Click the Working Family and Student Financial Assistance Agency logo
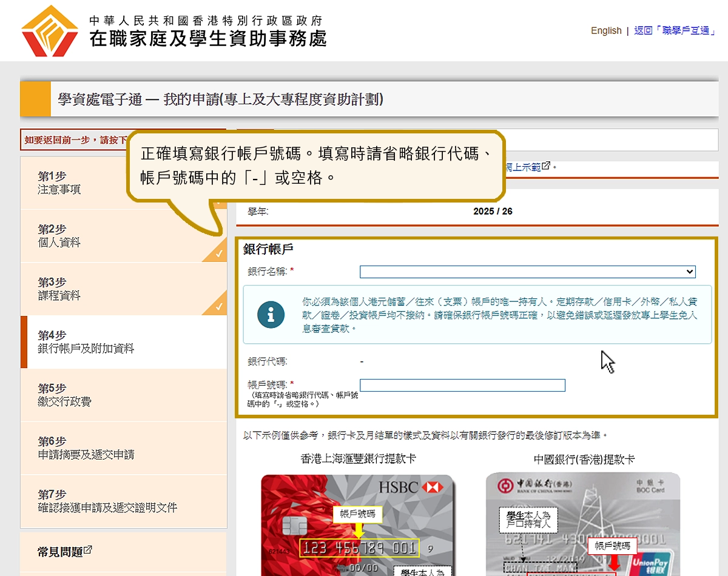728x576 pixels. click(x=50, y=30)
